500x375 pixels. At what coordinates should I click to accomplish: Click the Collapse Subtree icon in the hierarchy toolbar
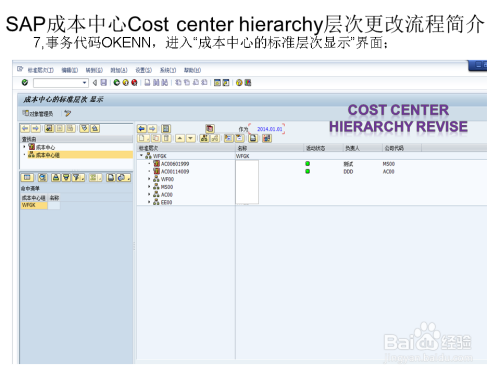[239, 138]
